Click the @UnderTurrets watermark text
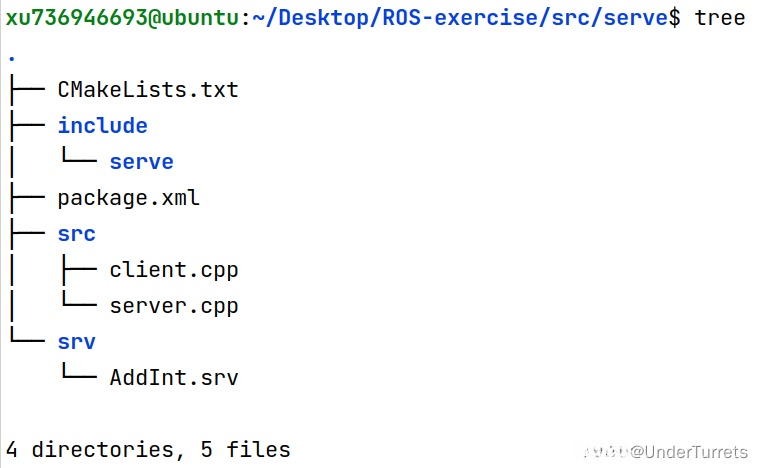 tap(690, 453)
